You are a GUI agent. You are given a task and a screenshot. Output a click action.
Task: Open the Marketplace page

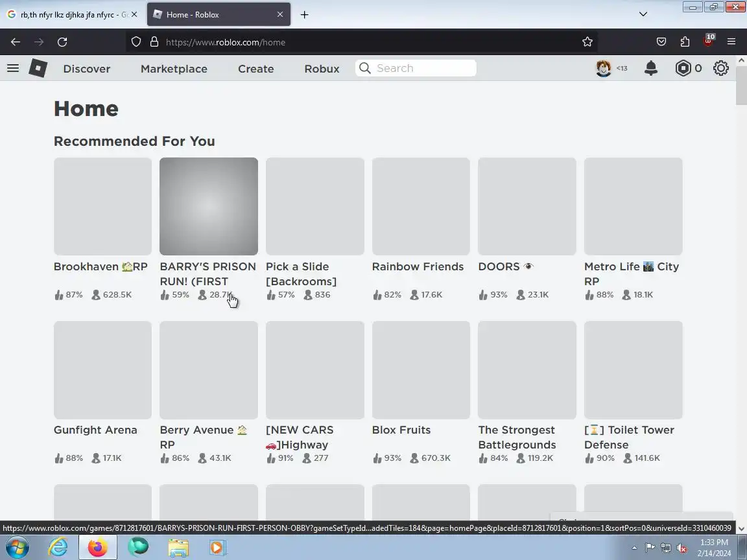[174, 69]
